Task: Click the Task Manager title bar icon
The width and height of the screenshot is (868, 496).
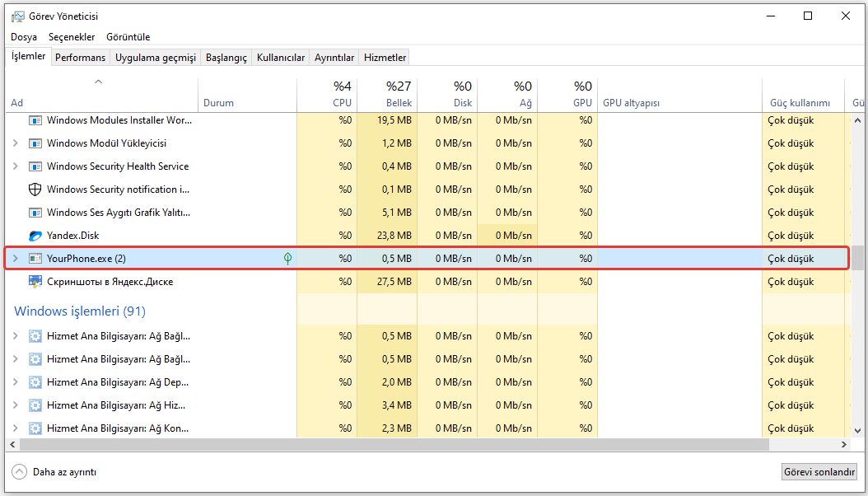Action: (16, 16)
